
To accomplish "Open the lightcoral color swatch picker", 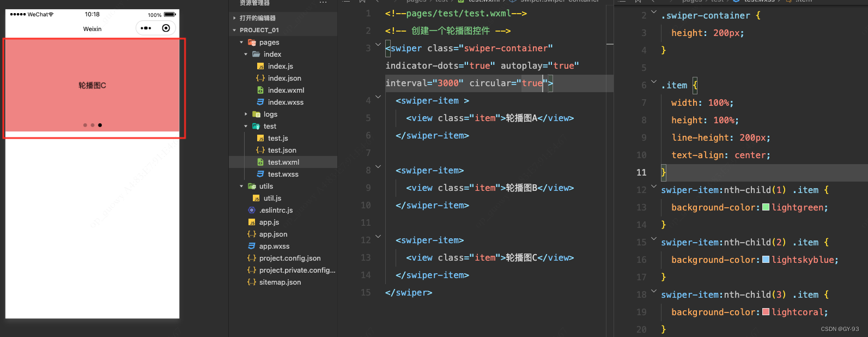I will click(766, 312).
